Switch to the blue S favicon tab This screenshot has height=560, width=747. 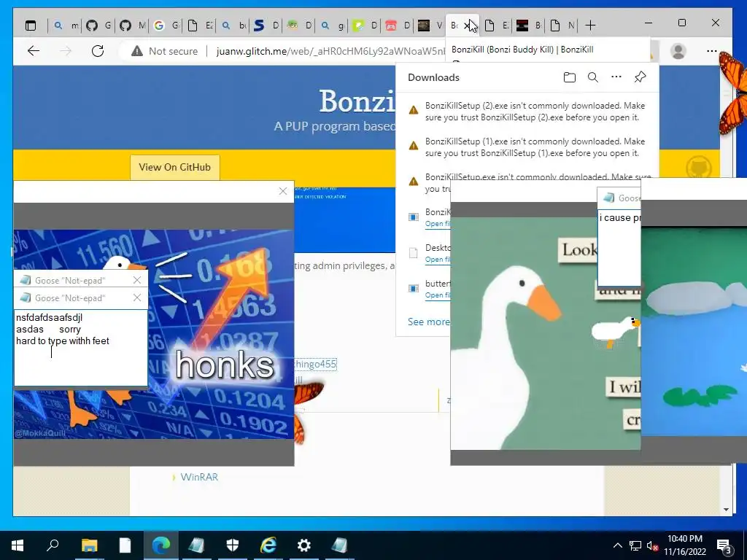tap(266, 26)
